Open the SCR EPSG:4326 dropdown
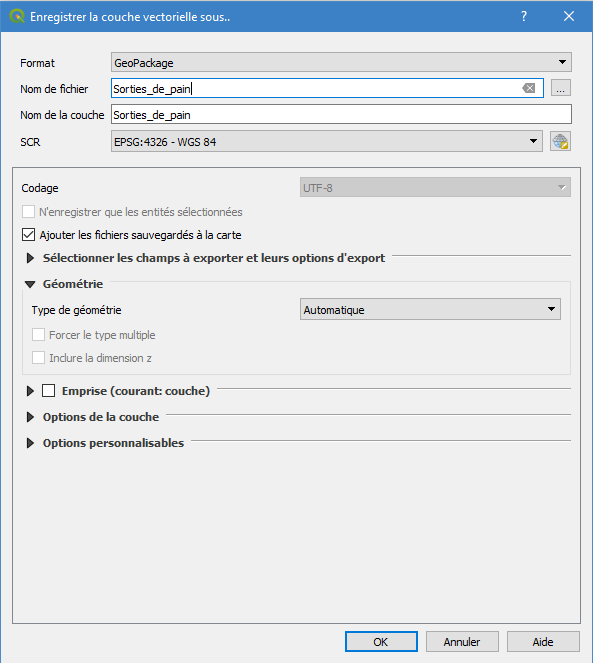The height and width of the screenshot is (663, 593). 327,142
